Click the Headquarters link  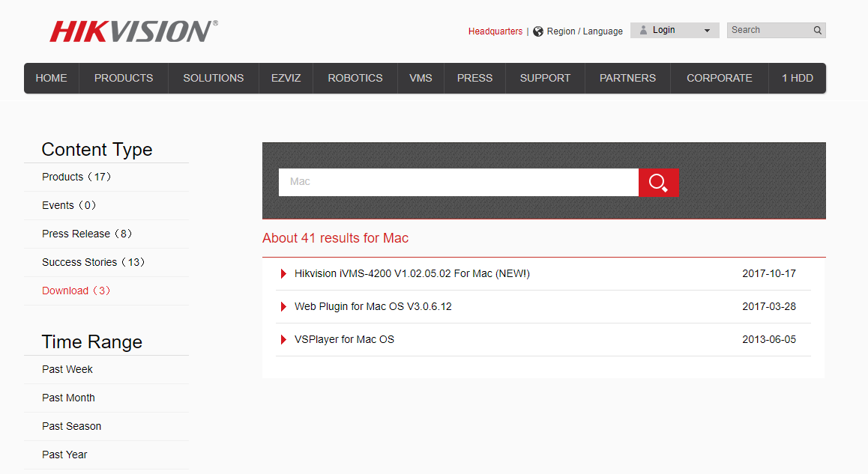tap(495, 31)
